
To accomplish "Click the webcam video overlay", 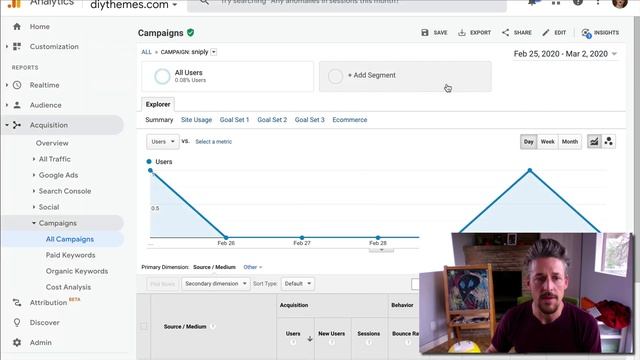I will coord(527,293).
